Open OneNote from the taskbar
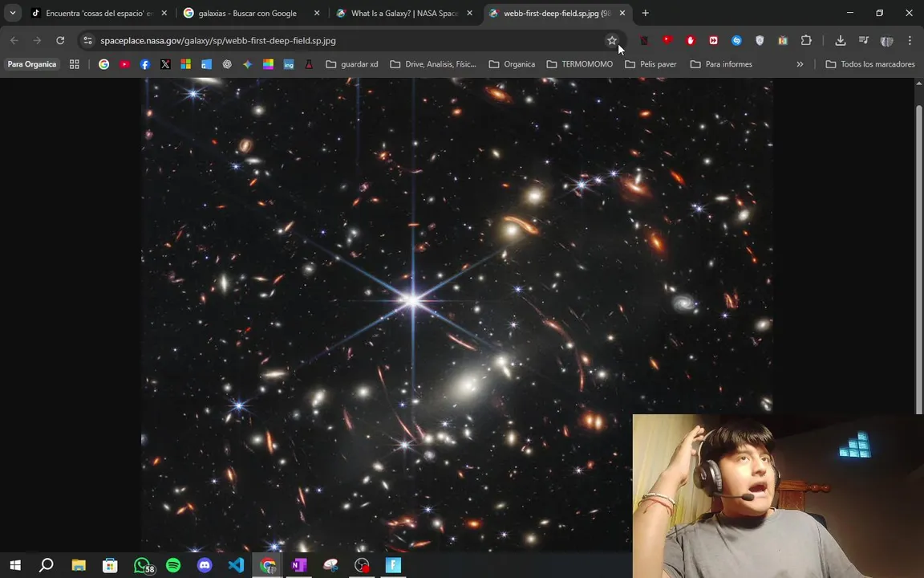924x578 pixels. coord(298,565)
